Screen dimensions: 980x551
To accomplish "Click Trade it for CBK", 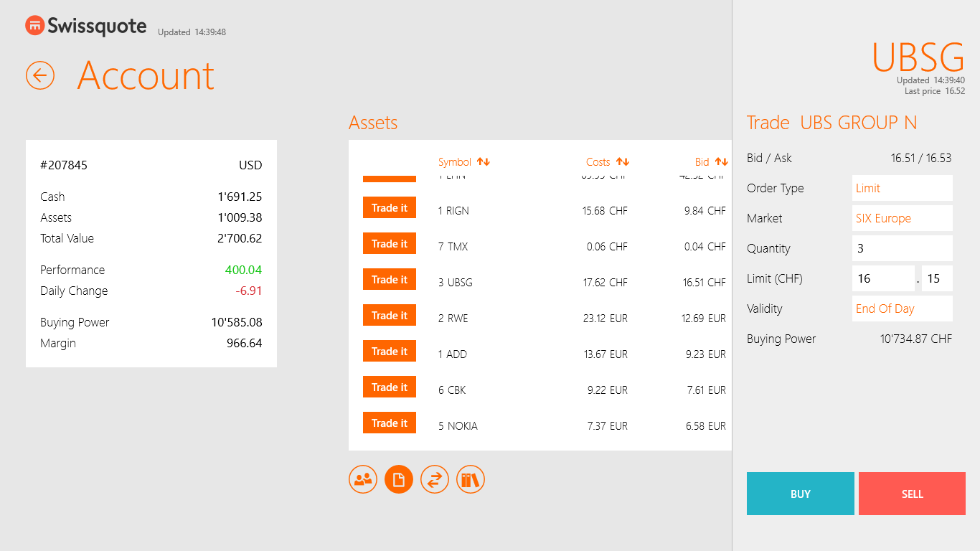I will 389,387.
